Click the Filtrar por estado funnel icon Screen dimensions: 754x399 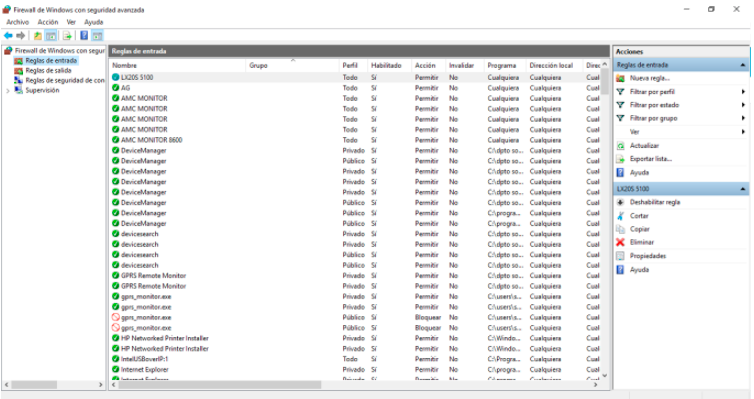click(621, 105)
